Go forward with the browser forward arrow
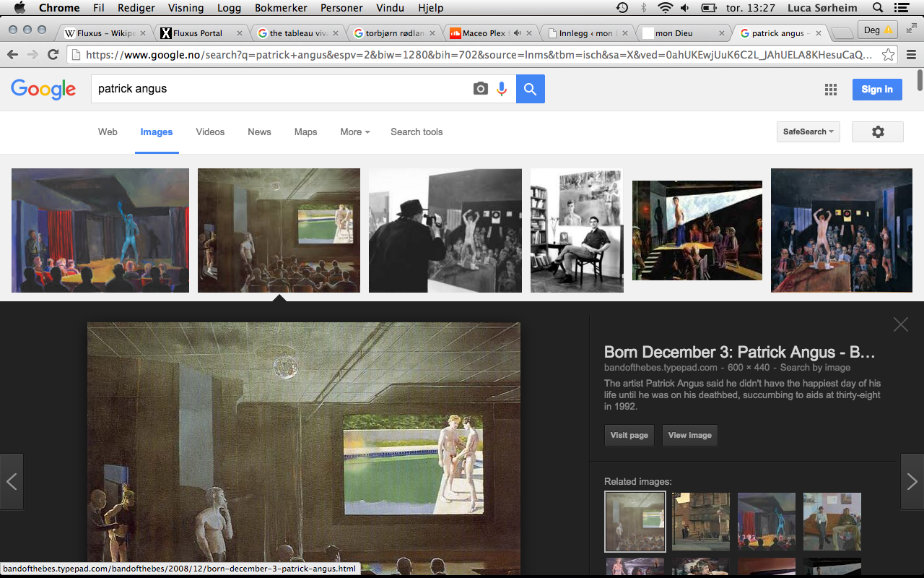The image size is (924, 578). coord(32,54)
